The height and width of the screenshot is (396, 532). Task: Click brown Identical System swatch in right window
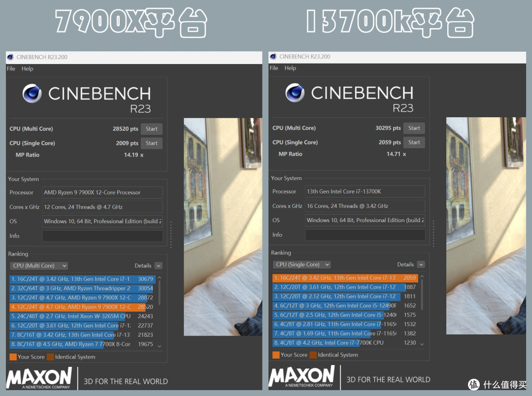[313, 355]
